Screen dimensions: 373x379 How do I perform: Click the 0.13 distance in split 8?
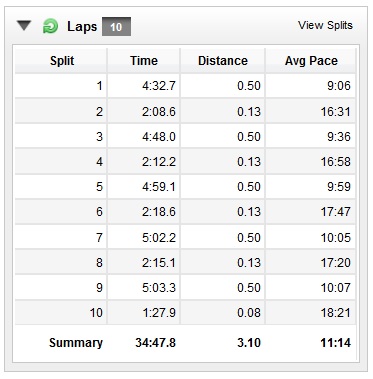(249, 263)
